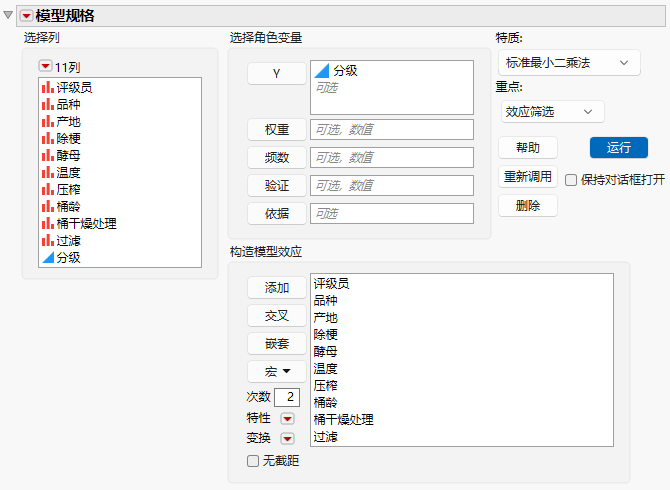Image resolution: width=670 pixels, height=490 pixels.
Task: Open the 重点 dropdown showing 效应筛选
Action: (552, 112)
